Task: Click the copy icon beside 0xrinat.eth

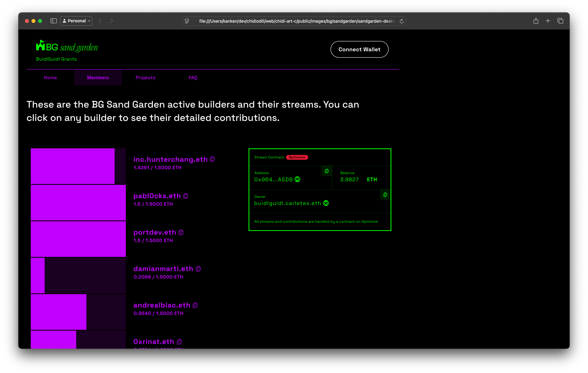Action: tap(179, 342)
